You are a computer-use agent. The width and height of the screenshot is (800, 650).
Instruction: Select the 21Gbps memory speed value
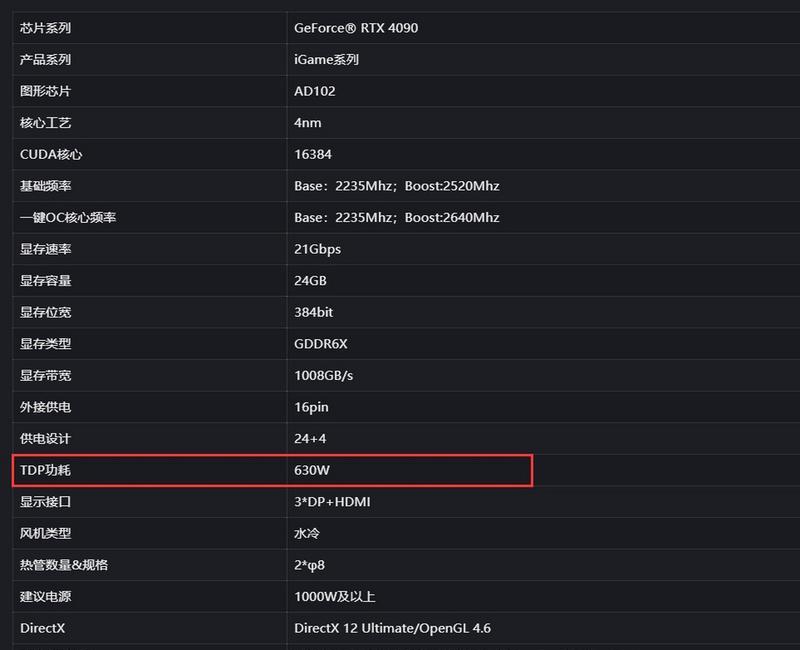tap(317, 249)
